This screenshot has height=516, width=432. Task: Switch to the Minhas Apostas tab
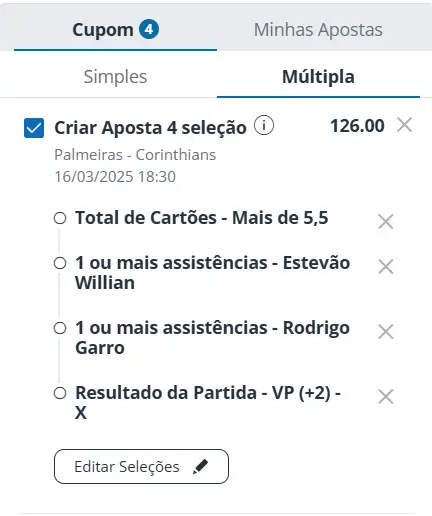coord(318,29)
